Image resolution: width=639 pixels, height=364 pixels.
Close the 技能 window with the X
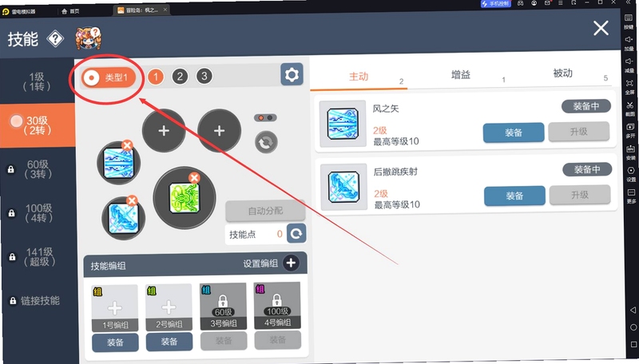pyautogui.click(x=601, y=29)
